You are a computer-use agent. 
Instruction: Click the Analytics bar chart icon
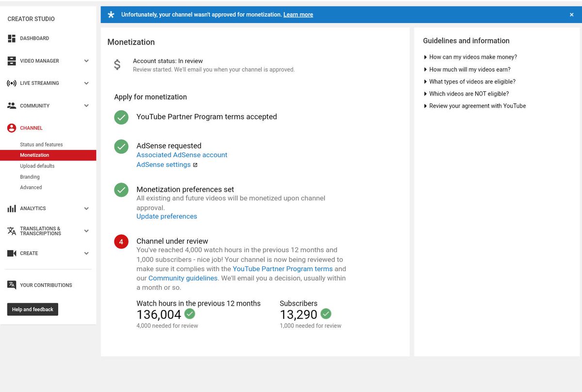point(12,209)
